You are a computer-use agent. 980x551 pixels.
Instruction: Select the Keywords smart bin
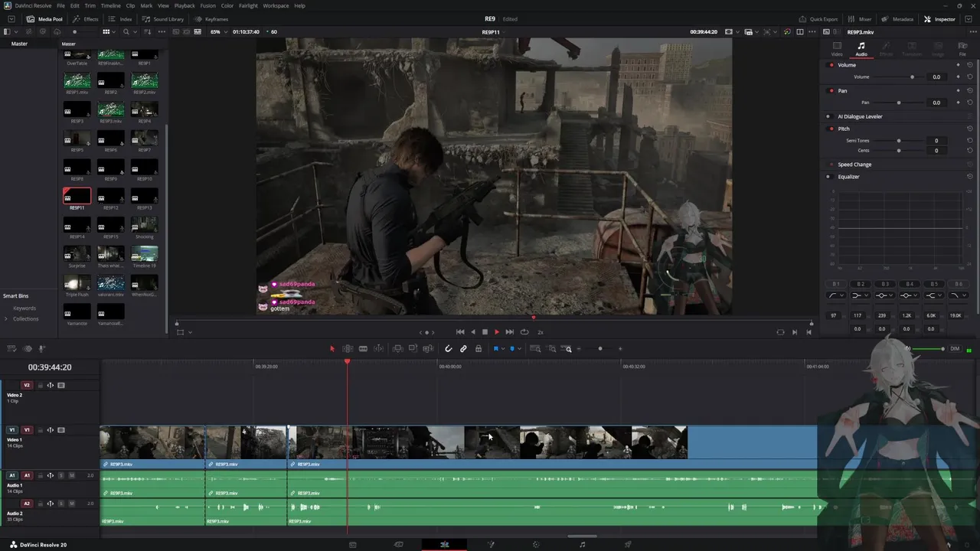pos(24,308)
